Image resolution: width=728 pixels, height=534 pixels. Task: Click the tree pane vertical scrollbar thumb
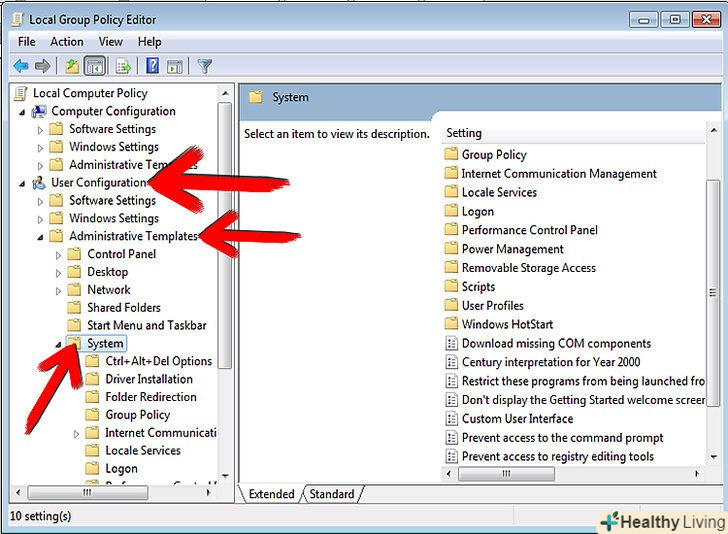point(225,235)
